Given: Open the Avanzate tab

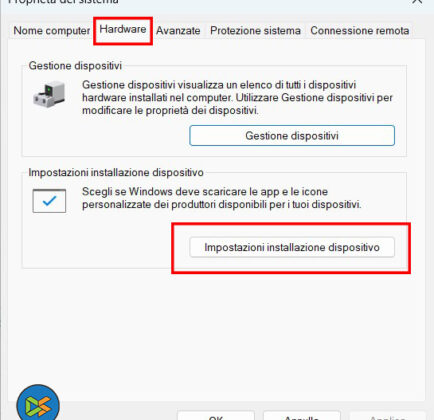Looking at the screenshot, I should pyautogui.click(x=178, y=31).
